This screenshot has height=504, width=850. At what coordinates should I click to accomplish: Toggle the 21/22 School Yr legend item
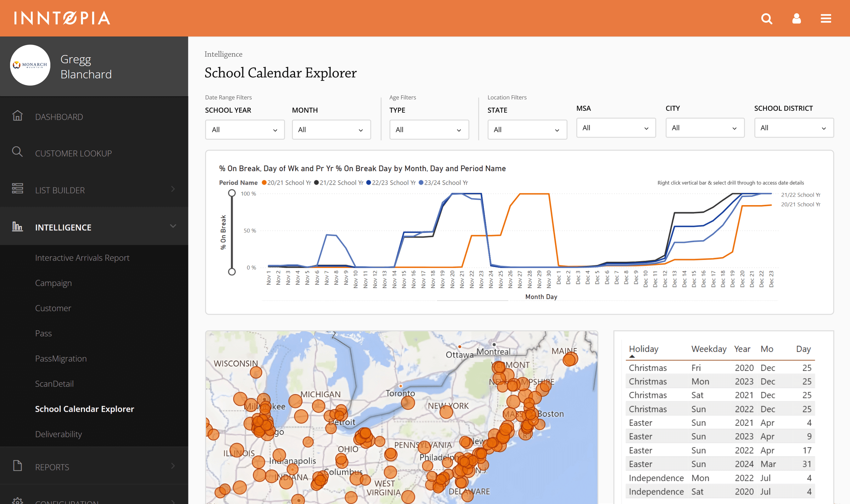[338, 182]
